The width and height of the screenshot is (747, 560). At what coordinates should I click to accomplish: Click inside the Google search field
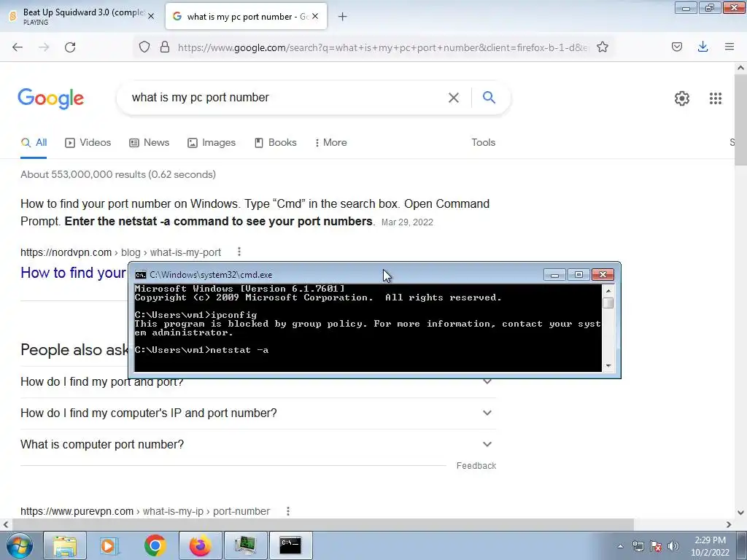point(286,98)
